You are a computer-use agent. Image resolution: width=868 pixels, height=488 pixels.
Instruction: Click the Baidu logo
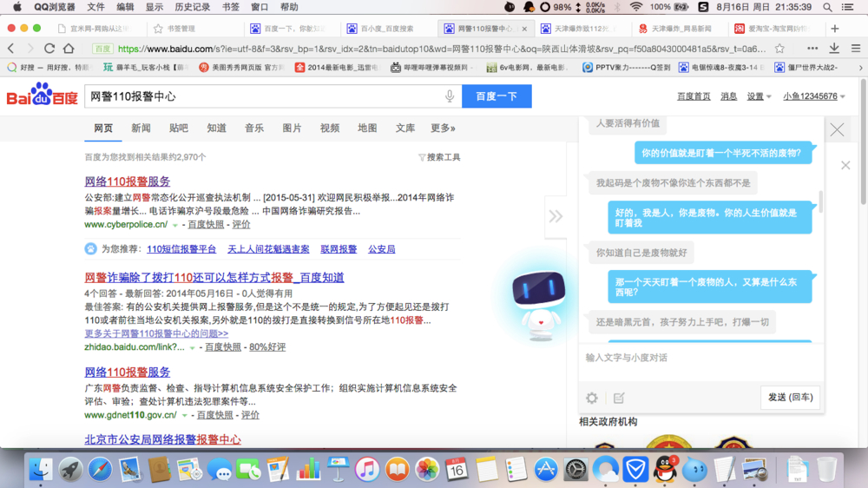click(42, 95)
